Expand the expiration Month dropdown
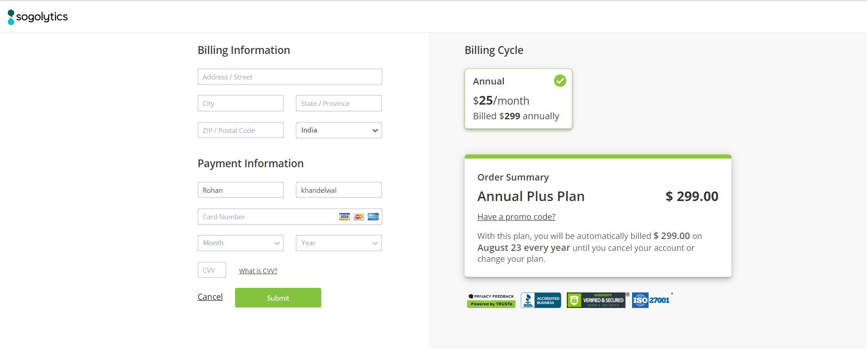This screenshot has width=868, height=350. point(241,243)
